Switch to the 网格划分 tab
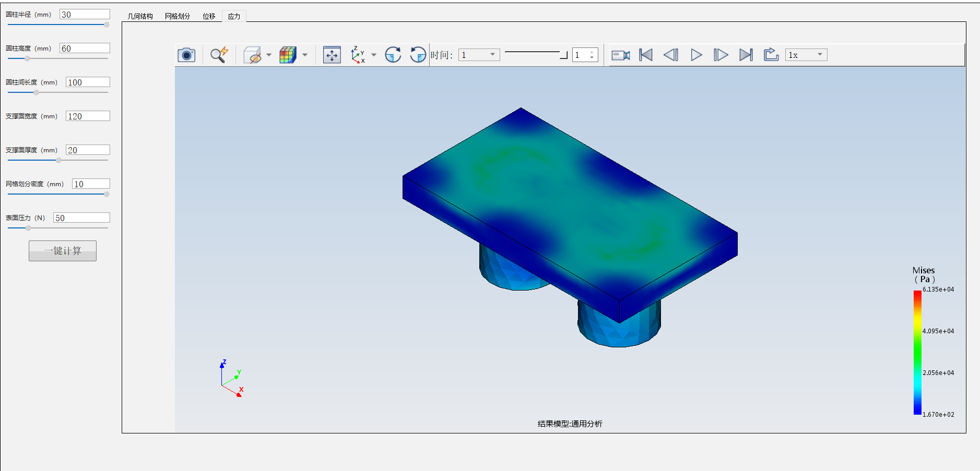980x471 pixels. point(178,16)
